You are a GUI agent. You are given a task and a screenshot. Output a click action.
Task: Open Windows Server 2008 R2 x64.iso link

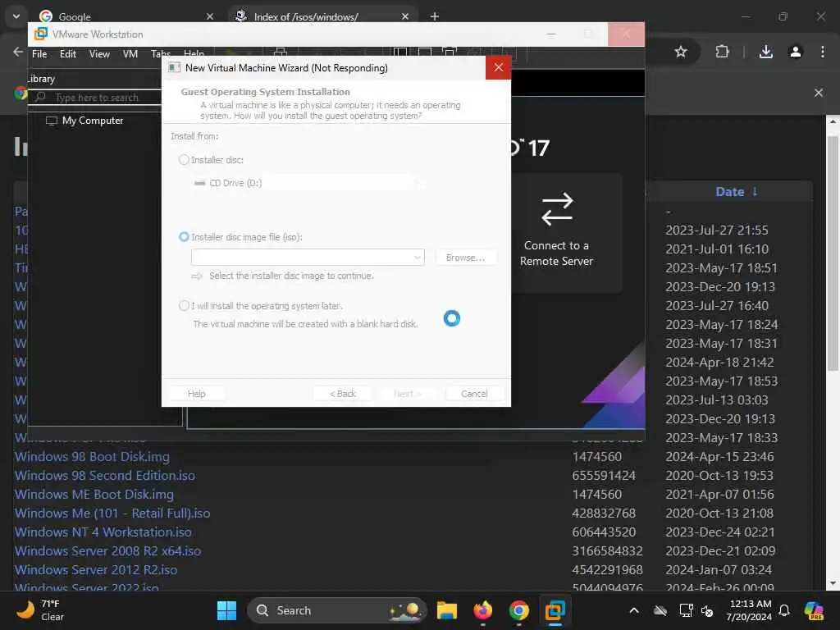click(107, 550)
